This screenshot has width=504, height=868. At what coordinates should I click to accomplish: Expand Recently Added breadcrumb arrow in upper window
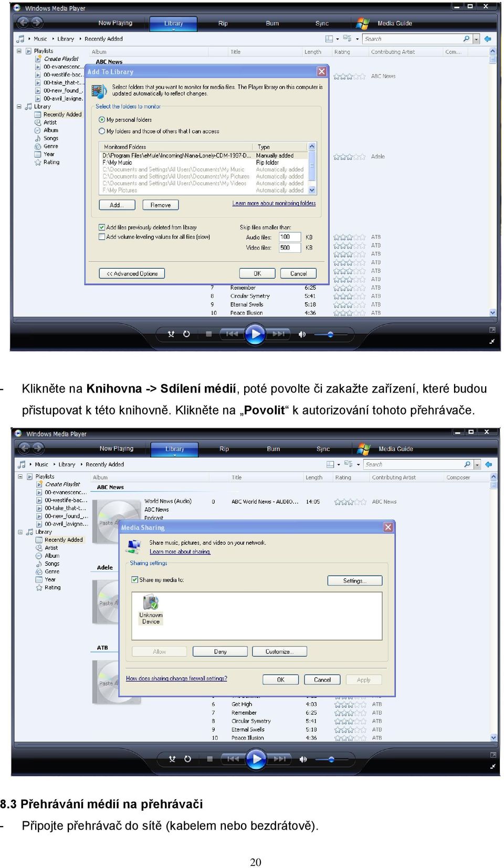(80, 39)
